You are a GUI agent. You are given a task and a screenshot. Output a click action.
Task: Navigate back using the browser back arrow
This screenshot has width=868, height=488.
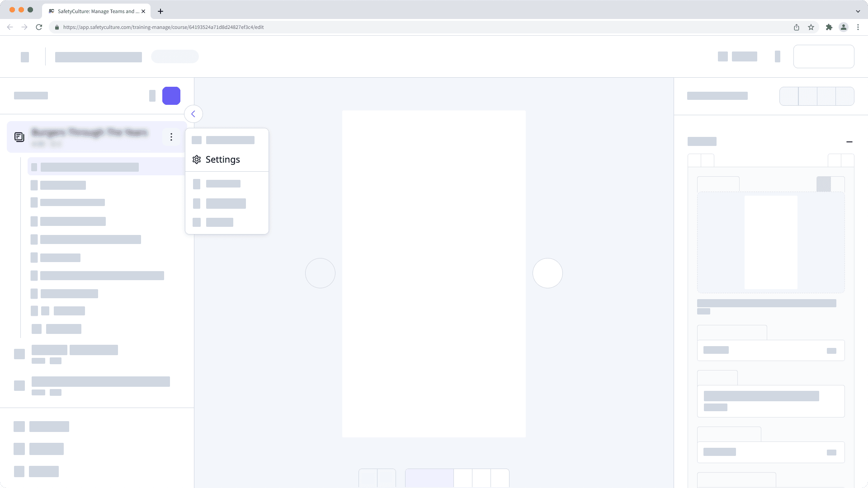10,27
